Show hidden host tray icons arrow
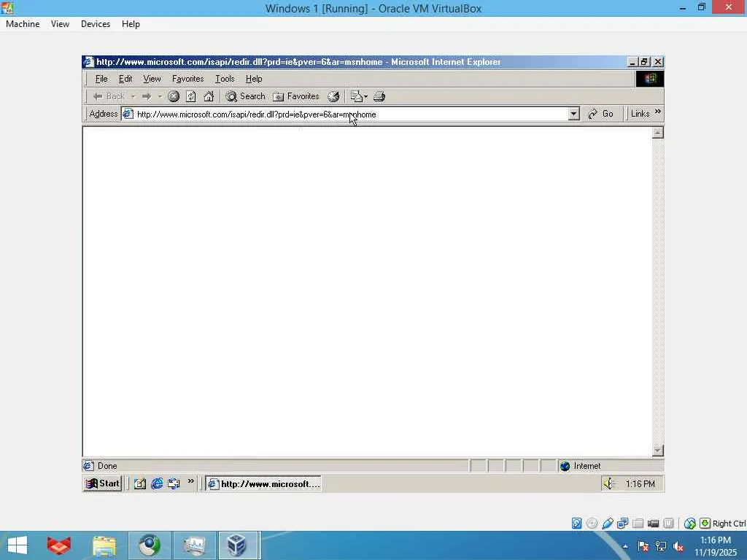Viewport: 747px width, 560px height. point(625,546)
